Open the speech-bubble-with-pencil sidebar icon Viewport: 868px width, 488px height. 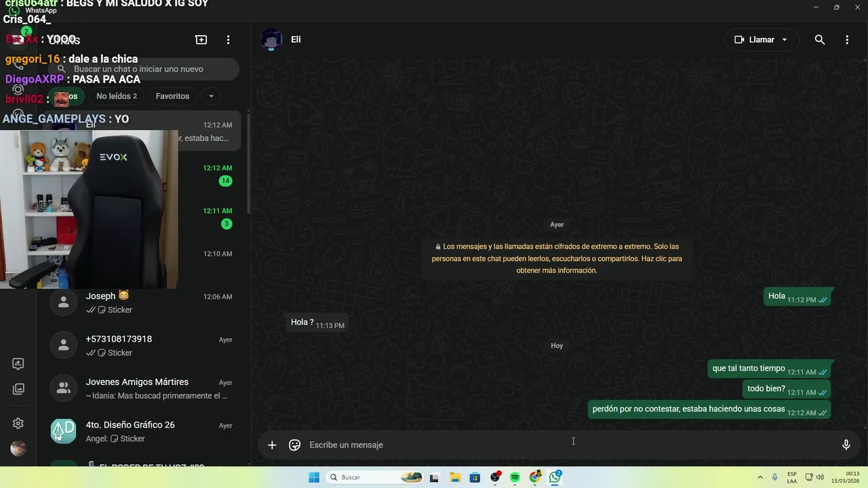point(18,364)
